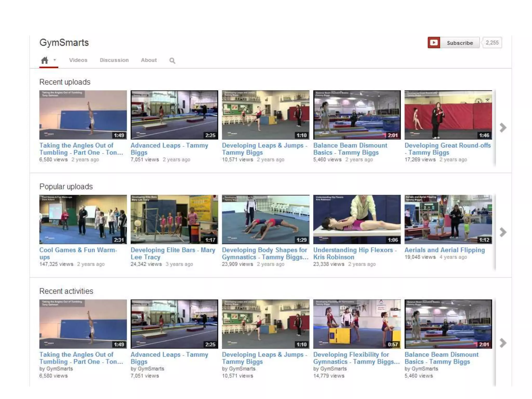
Task: Click the search magnifier icon
Action: tap(172, 61)
